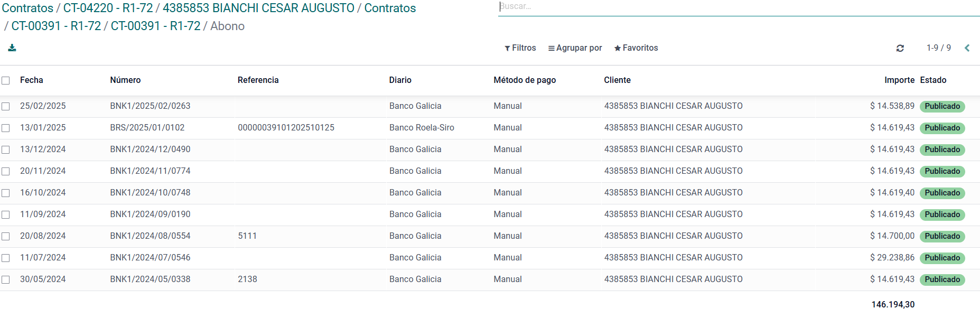Go to previous page with chevron arrow

click(967, 48)
